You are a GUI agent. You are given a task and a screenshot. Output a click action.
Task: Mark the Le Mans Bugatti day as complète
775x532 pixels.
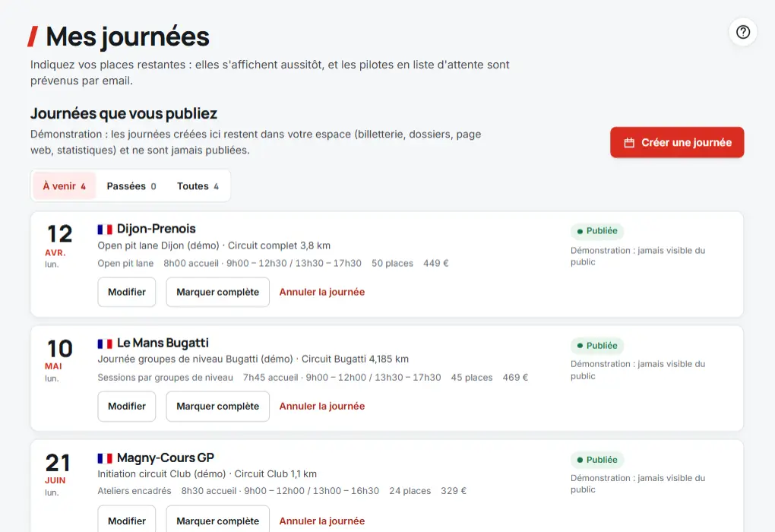pyautogui.click(x=217, y=407)
